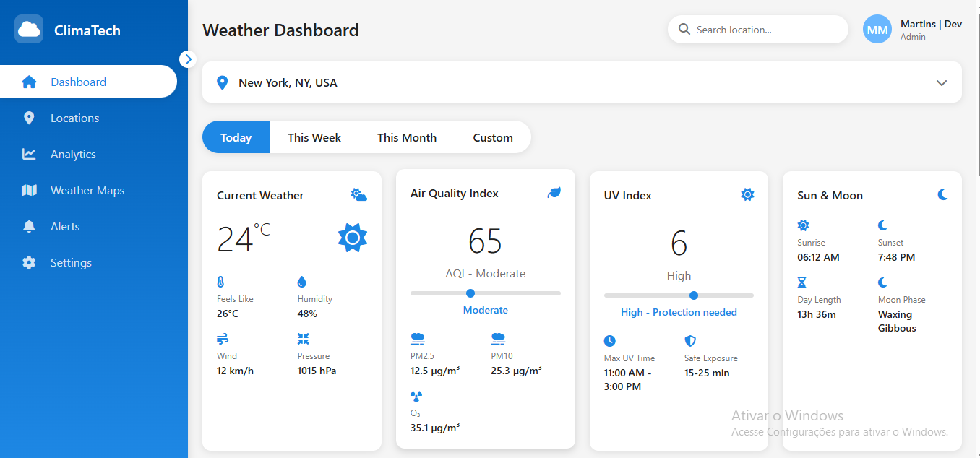Viewport: 980px width, 458px height.
Task: Open Dashboard in the sidebar
Action: (x=88, y=82)
